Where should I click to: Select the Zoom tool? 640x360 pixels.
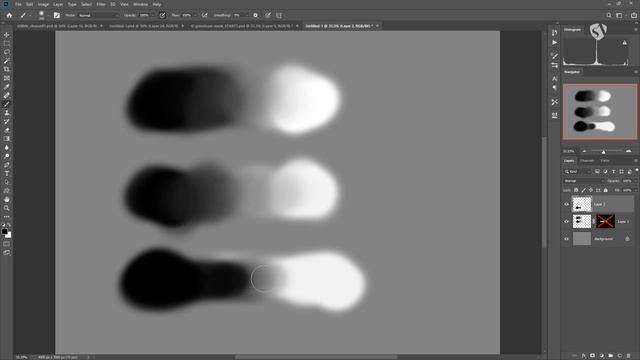tap(7, 208)
